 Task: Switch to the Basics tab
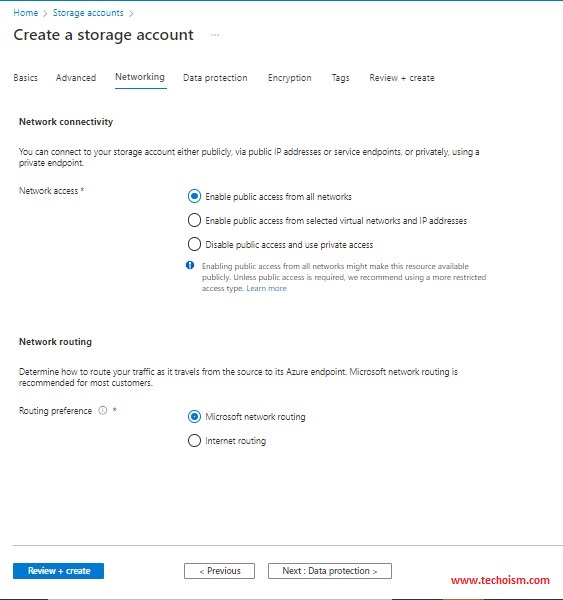(x=26, y=78)
